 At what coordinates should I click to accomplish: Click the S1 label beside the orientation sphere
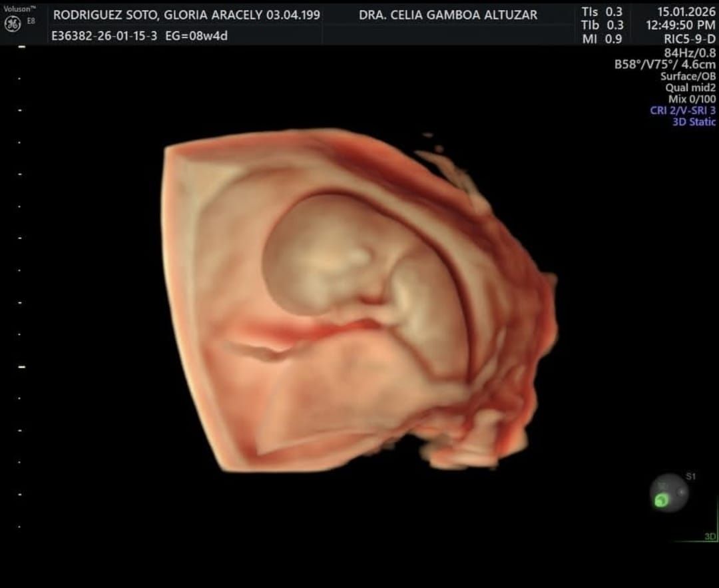click(690, 476)
